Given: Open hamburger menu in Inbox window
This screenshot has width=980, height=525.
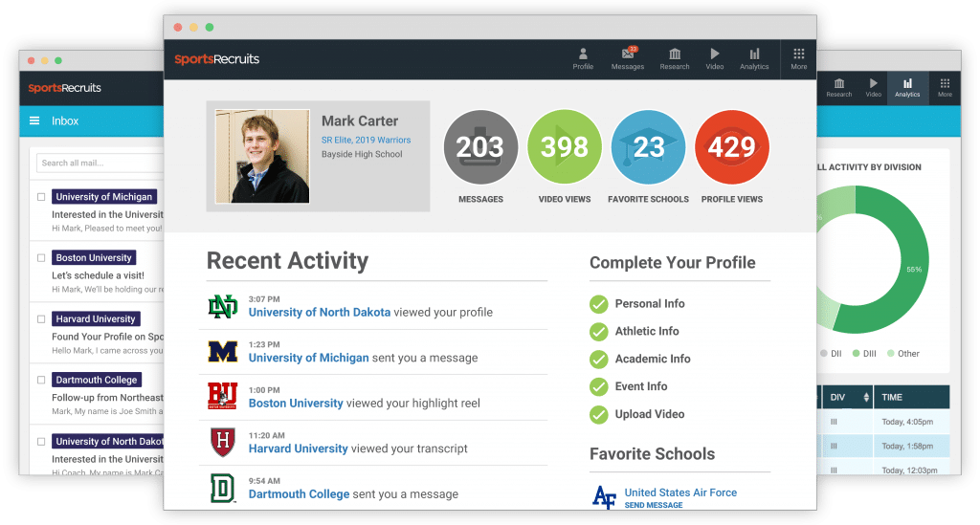Looking at the screenshot, I should click(34, 120).
